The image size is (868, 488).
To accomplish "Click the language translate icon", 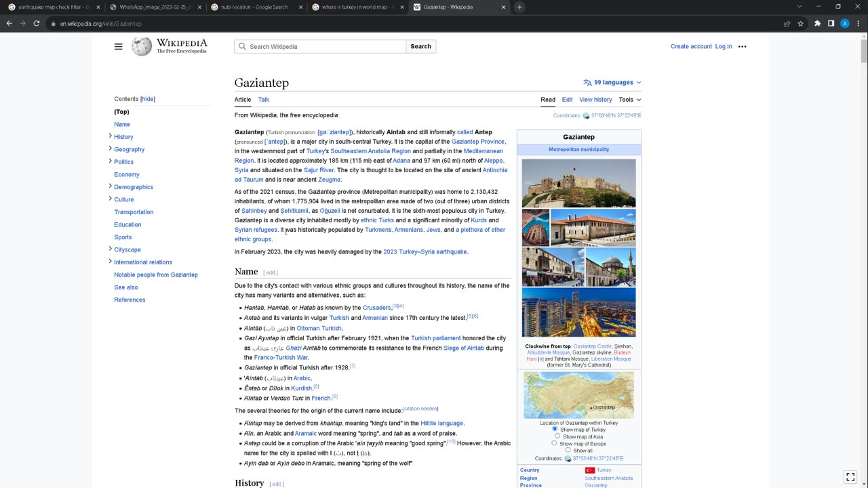I will [587, 83].
